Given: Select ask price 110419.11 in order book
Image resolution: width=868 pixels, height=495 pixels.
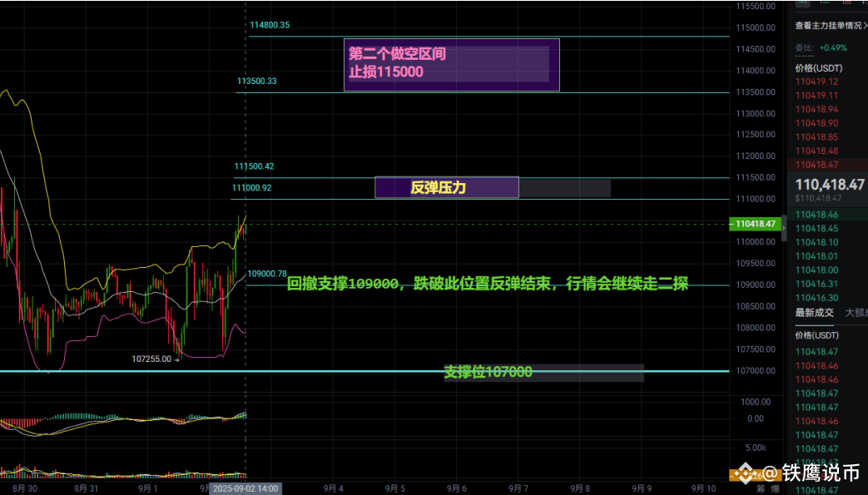Looking at the screenshot, I should [816, 95].
